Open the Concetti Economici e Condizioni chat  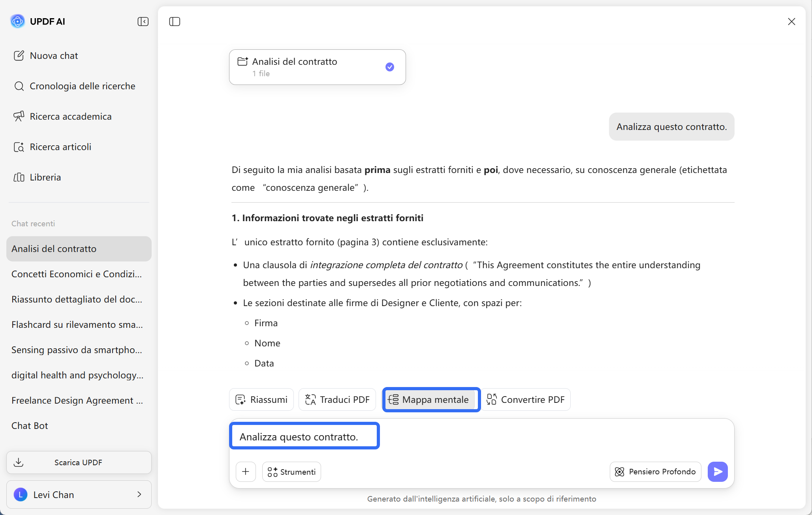coord(76,274)
